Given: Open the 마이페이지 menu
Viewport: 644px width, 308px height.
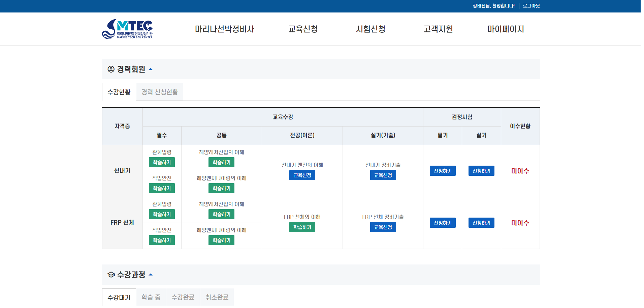Looking at the screenshot, I should pos(505,29).
